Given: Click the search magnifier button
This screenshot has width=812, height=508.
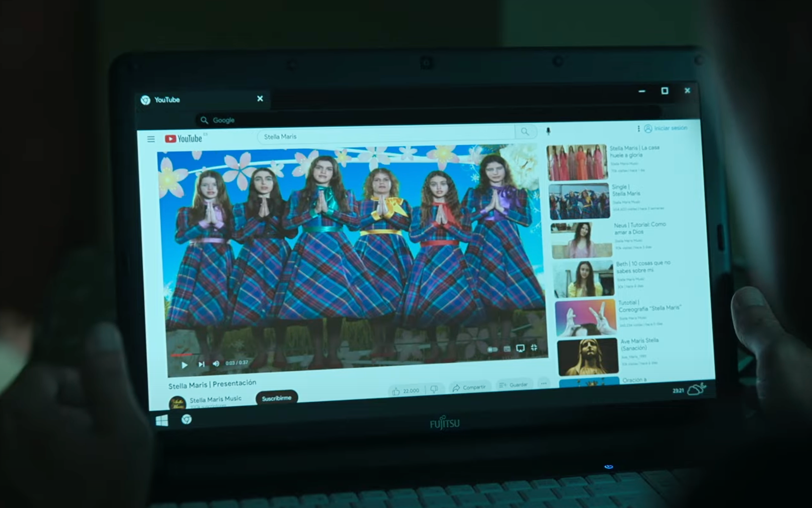Looking at the screenshot, I should tap(525, 132).
